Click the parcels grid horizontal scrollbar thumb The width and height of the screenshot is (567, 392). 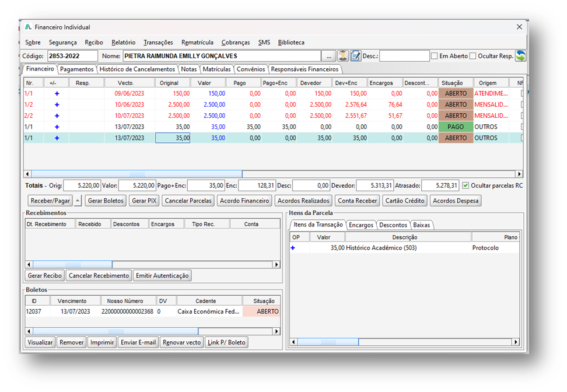coord(136,174)
